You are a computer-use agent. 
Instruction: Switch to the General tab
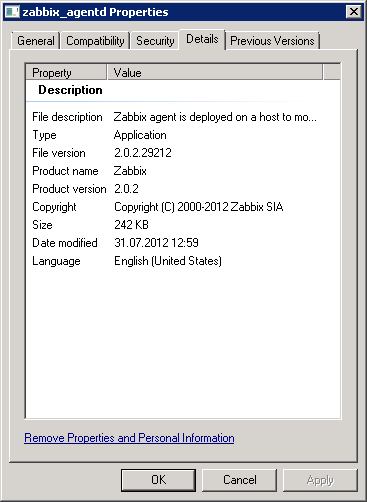pos(36,41)
